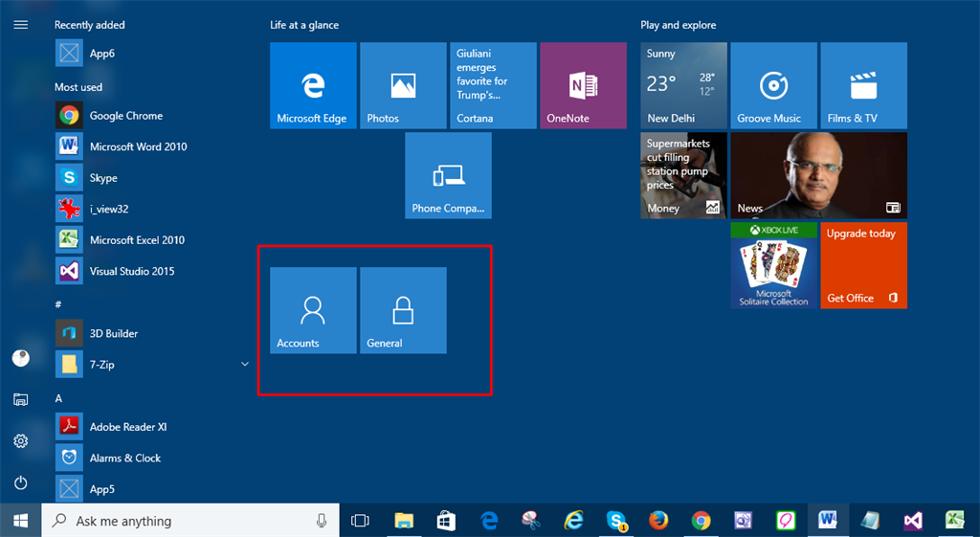
Task: Open the Weather tile for New Delhi
Action: (683, 85)
